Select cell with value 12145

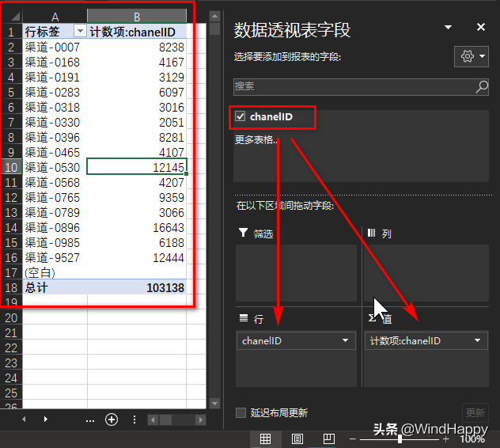pos(137,167)
